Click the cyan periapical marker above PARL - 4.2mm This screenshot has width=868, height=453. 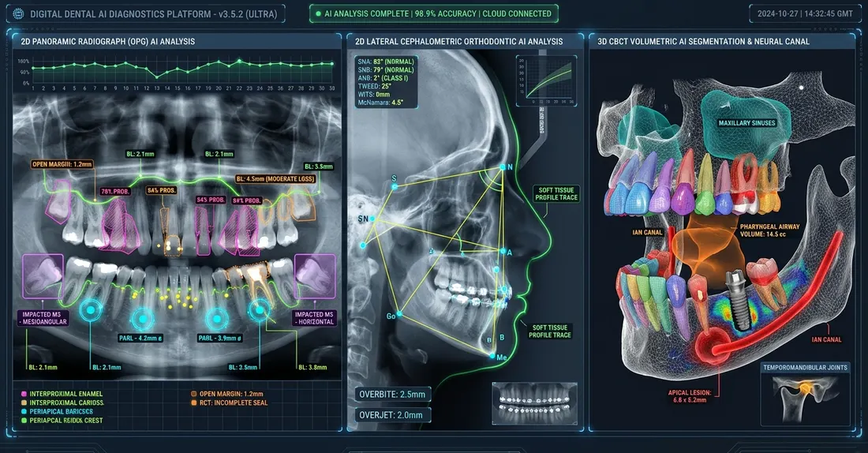142,319
